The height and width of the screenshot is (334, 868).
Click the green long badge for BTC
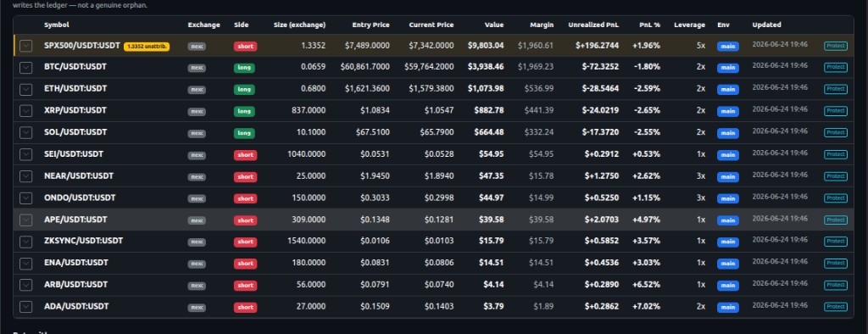click(x=244, y=68)
